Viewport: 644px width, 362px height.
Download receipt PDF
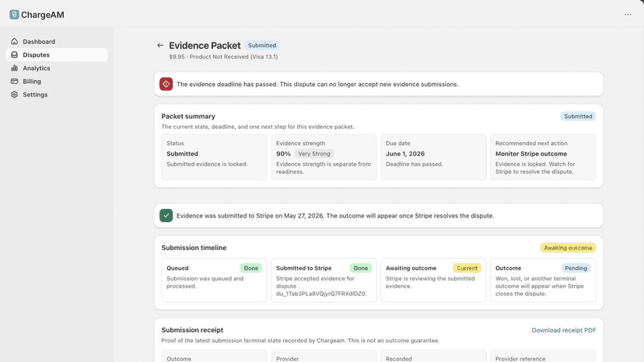pyautogui.click(x=563, y=330)
